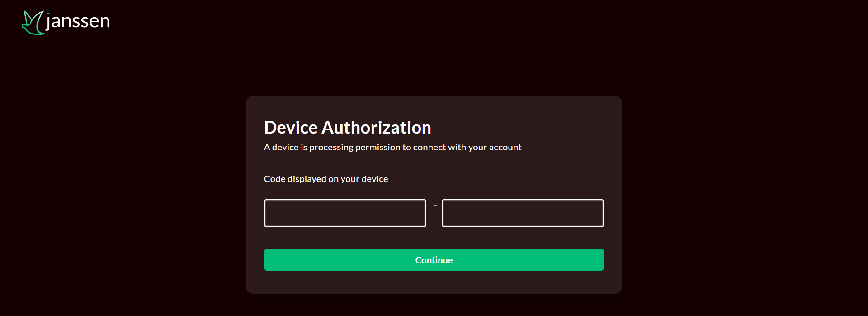Click the dash between code fields

pyautogui.click(x=434, y=205)
